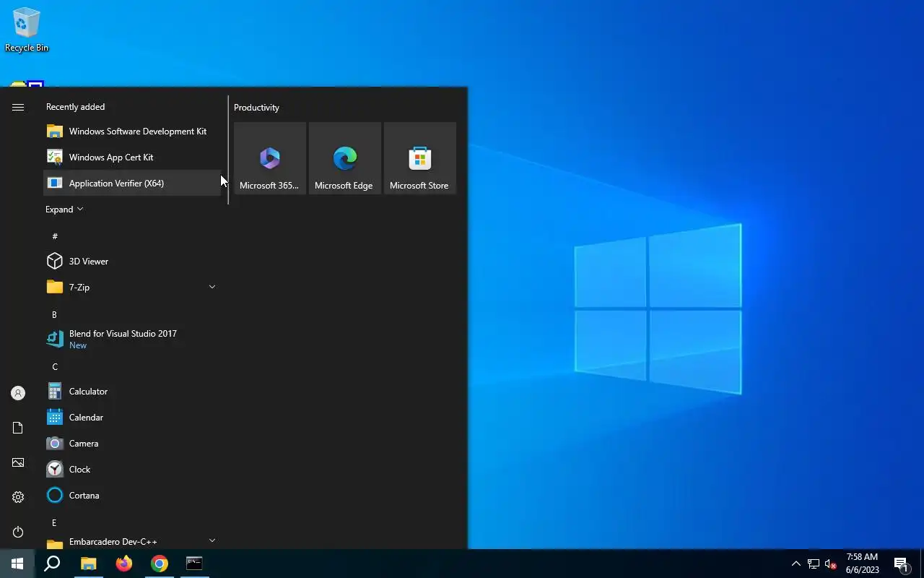
Task: Launch Blend for Visual Studio 2017
Action: (132, 340)
